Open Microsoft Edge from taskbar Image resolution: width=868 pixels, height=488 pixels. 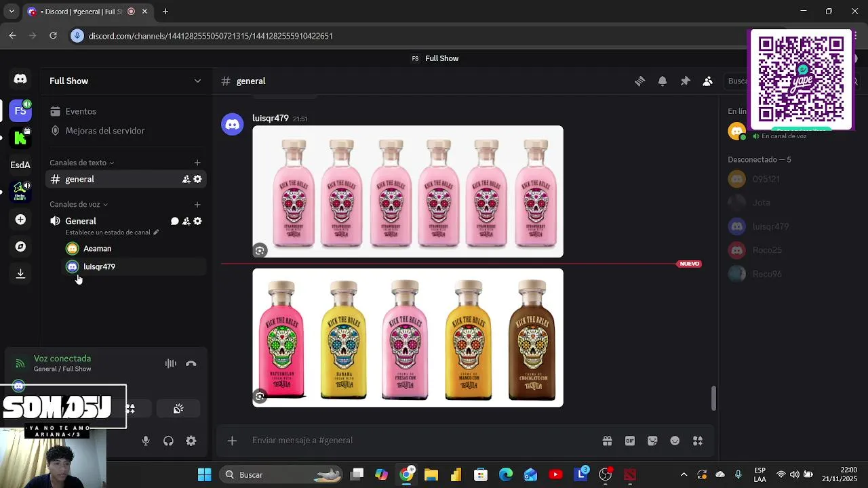pyautogui.click(x=506, y=474)
